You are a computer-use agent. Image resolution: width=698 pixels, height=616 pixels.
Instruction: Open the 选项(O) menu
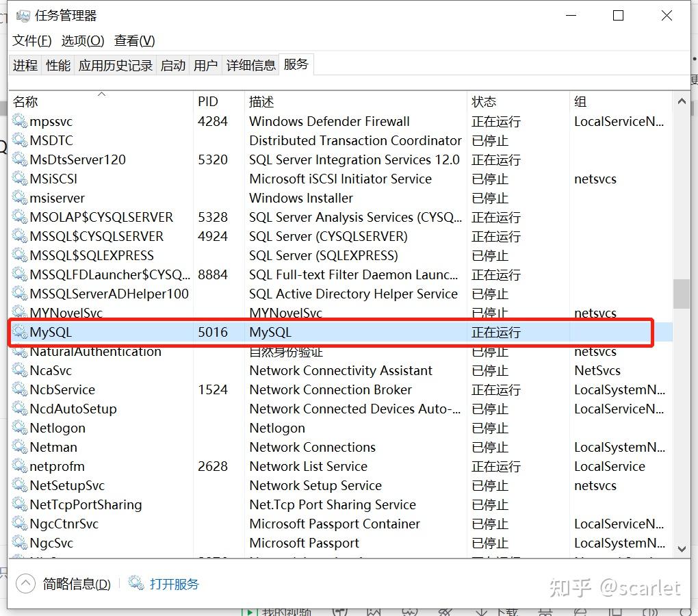coord(82,40)
